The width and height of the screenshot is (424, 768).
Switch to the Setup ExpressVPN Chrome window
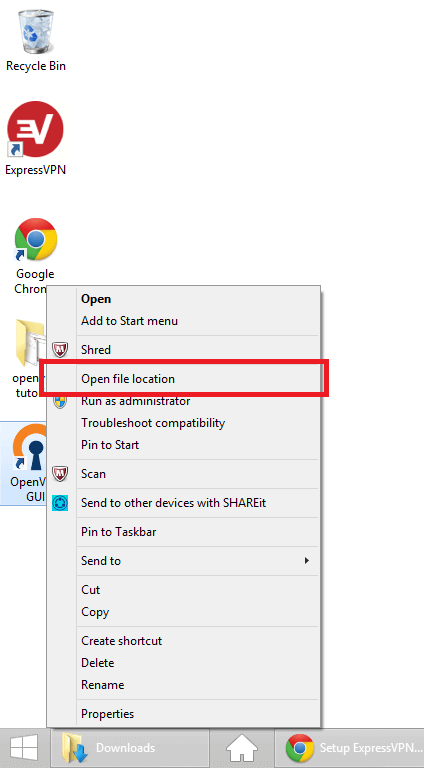(350, 748)
